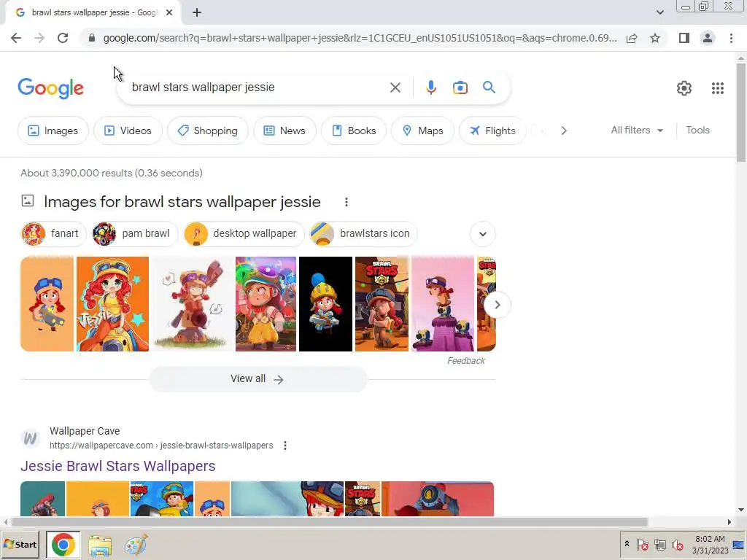Open a new browser tab
747x560 pixels.
[197, 13]
